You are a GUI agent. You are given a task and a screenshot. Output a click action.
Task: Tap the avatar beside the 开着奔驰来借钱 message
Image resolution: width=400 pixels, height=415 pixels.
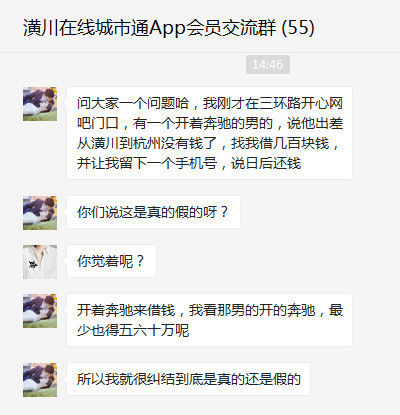click(40, 311)
